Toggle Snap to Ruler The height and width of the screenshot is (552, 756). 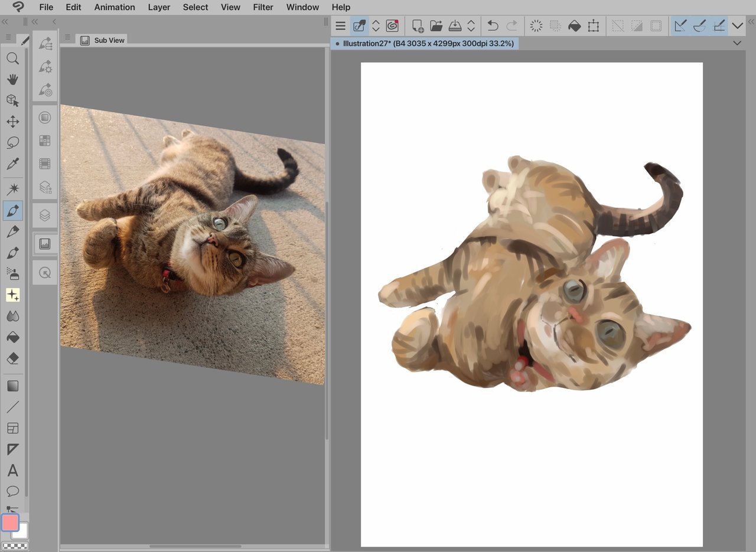(x=680, y=26)
